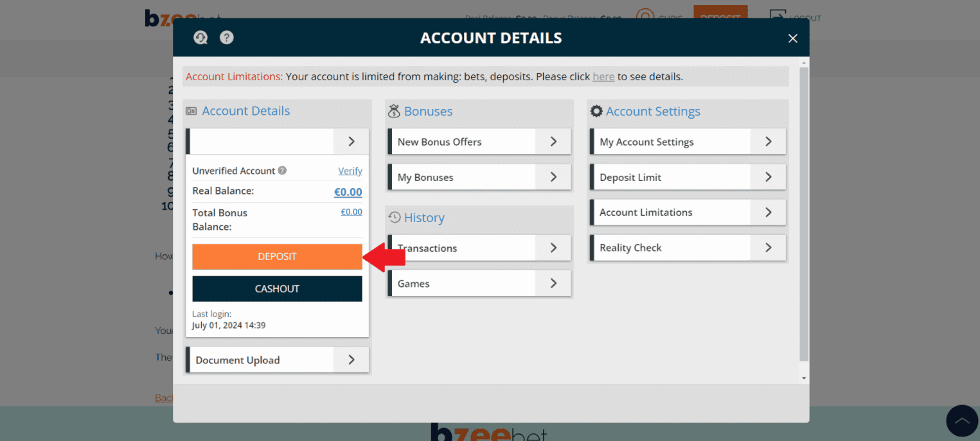The height and width of the screenshot is (441, 980).
Task: Expand the Document Upload chevron
Action: click(351, 360)
